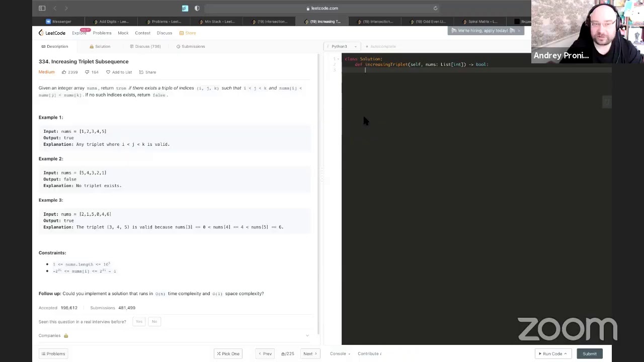Image resolution: width=644 pixels, height=362 pixels.
Task: Go to previous problem with Prev
Action: tap(265, 354)
